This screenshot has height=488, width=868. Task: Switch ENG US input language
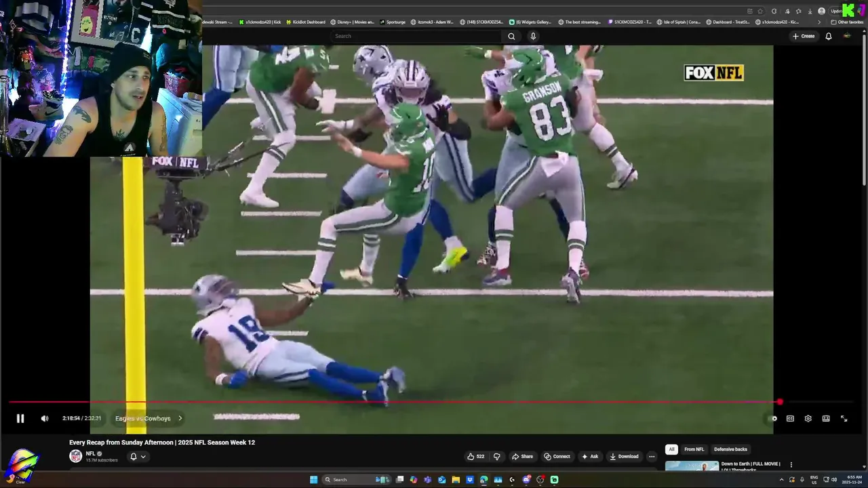pyautogui.click(x=814, y=480)
